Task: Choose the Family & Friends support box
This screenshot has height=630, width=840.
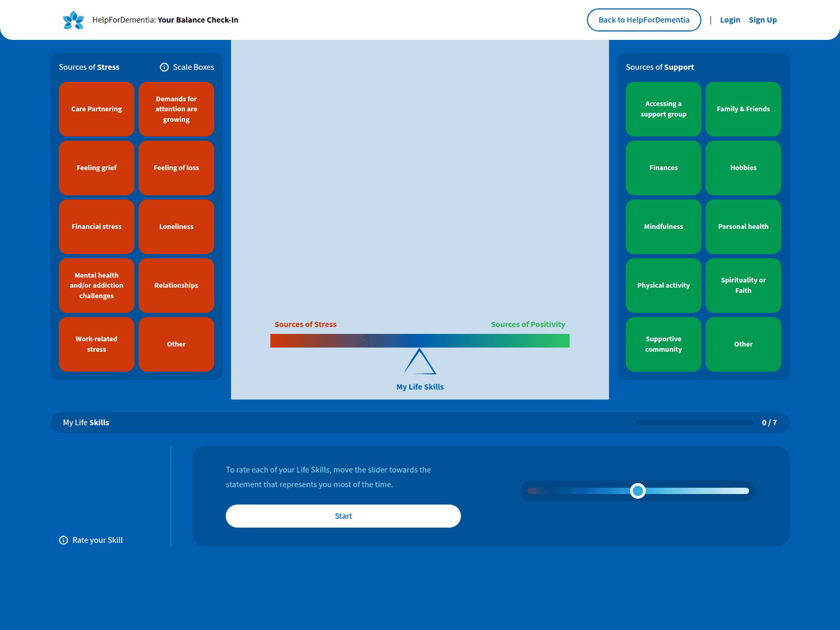Action: click(x=743, y=109)
